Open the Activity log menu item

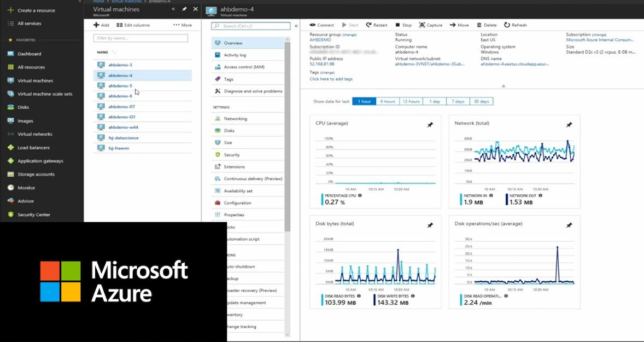(x=235, y=55)
